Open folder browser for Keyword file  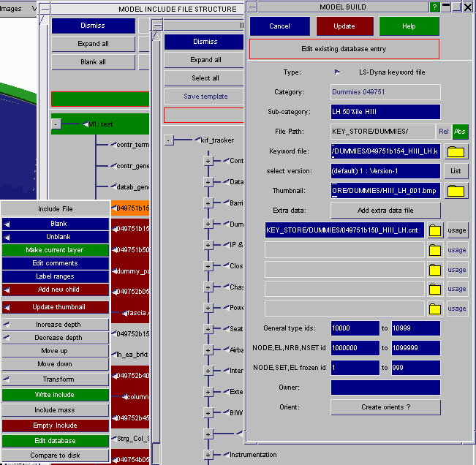456,152
